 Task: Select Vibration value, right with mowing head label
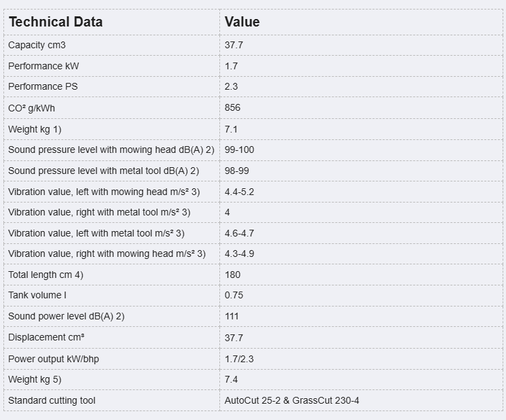[107, 254]
